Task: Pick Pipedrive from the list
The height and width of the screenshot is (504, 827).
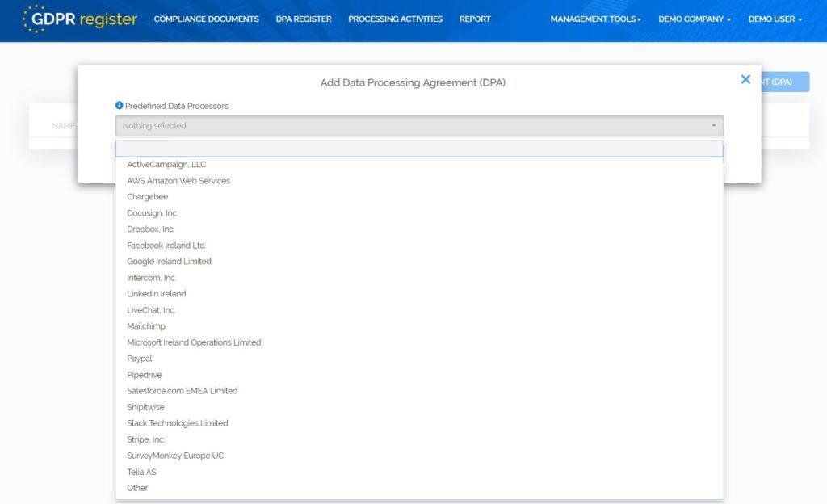Action: (x=419, y=375)
